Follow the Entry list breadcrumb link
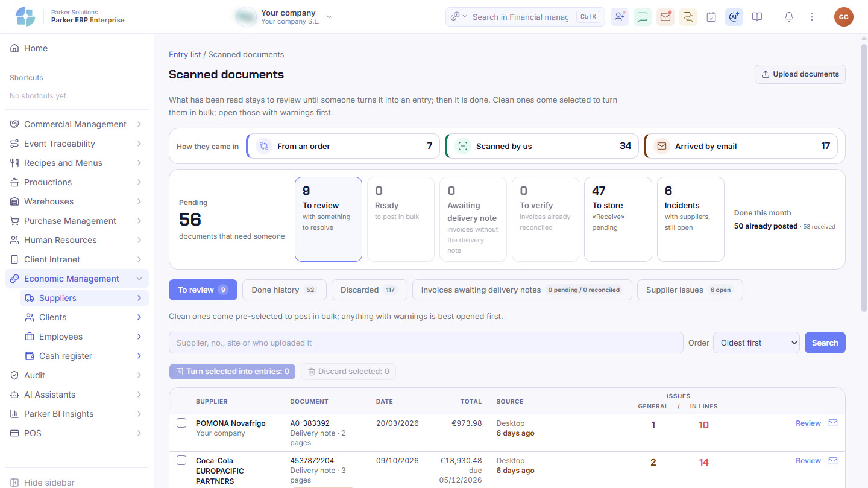 [185, 54]
